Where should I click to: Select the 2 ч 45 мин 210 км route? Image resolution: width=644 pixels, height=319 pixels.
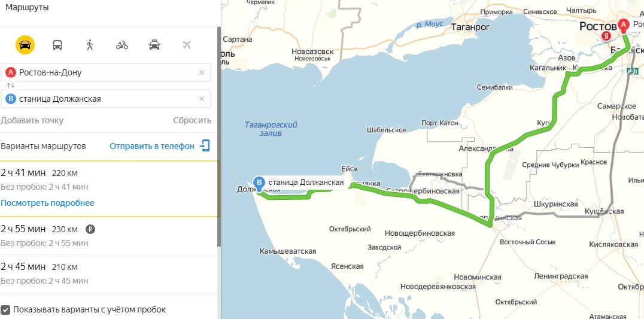click(108, 274)
